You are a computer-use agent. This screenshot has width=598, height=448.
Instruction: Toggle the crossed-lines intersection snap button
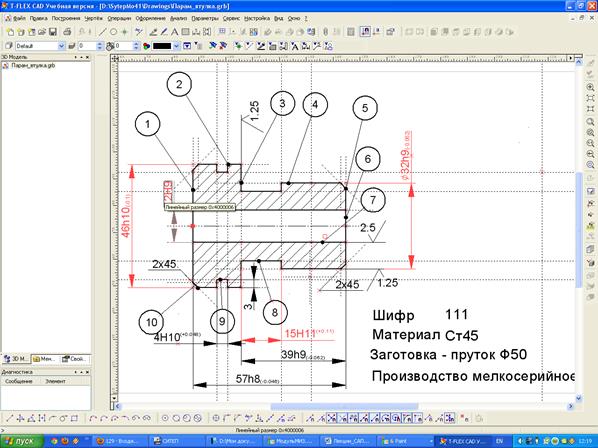332,418
